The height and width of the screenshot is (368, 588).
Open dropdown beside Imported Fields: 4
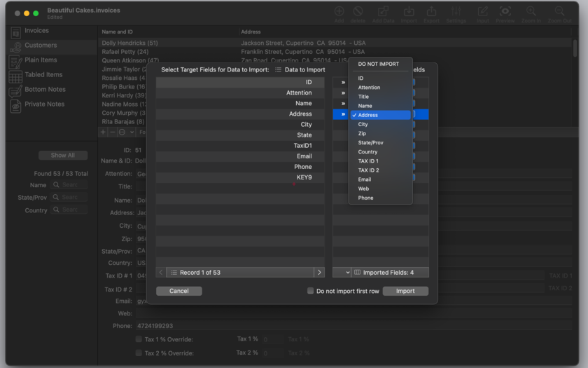click(x=347, y=272)
